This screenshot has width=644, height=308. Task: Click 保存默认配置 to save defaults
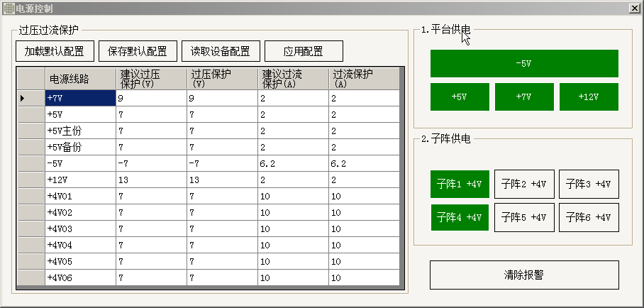tap(138, 51)
